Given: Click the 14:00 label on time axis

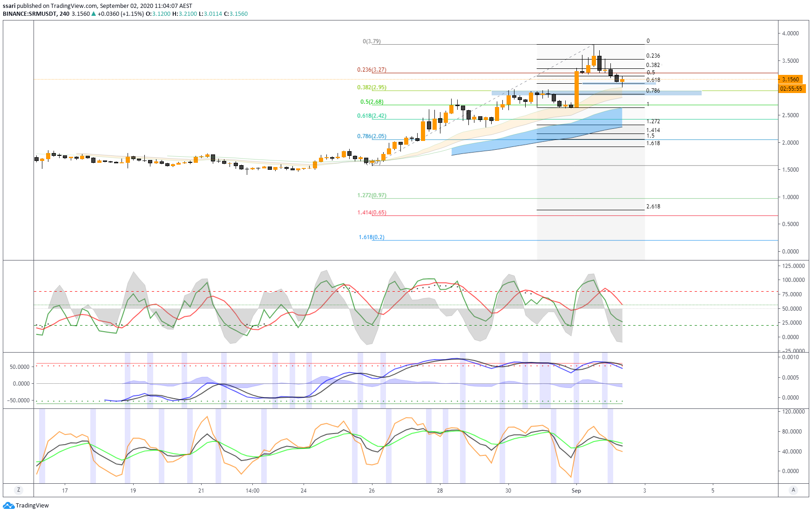Looking at the screenshot, I should pyautogui.click(x=252, y=490).
